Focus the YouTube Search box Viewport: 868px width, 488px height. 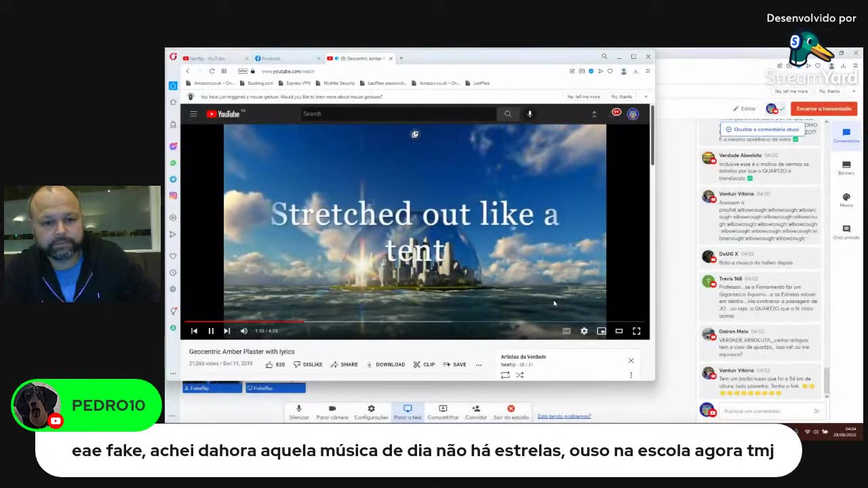pos(399,114)
